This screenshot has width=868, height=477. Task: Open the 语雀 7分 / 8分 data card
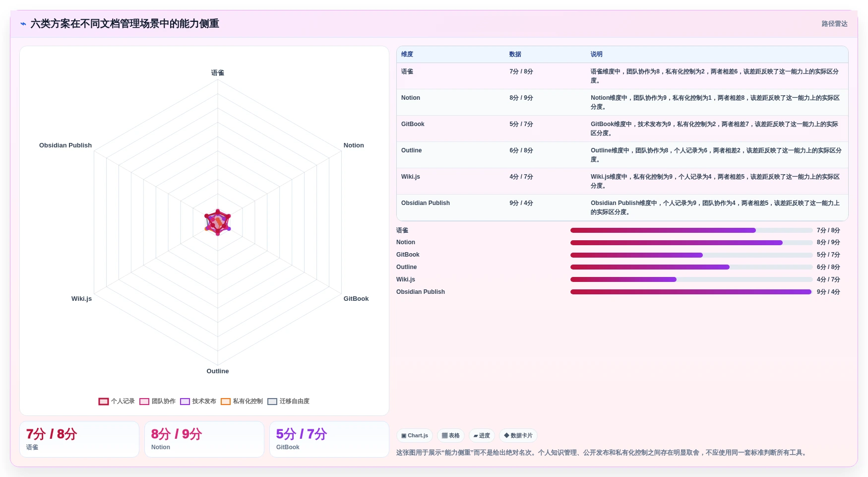(x=79, y=439)
